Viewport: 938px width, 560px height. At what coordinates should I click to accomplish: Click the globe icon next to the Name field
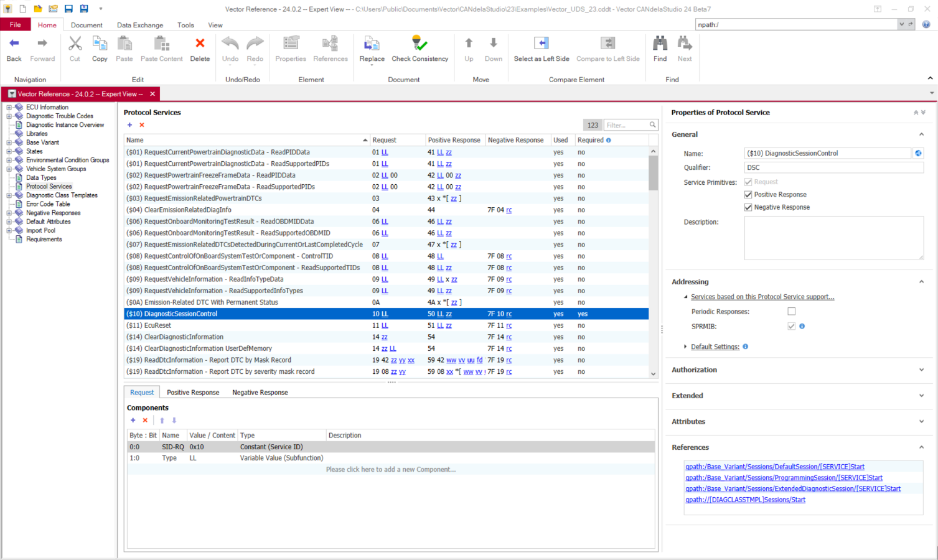click(918, 153)
